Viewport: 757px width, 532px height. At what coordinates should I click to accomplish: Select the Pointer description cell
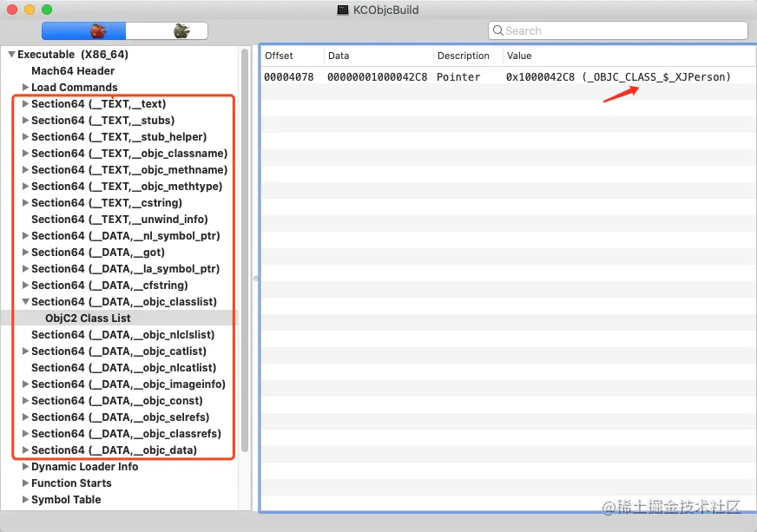[458, 76]
